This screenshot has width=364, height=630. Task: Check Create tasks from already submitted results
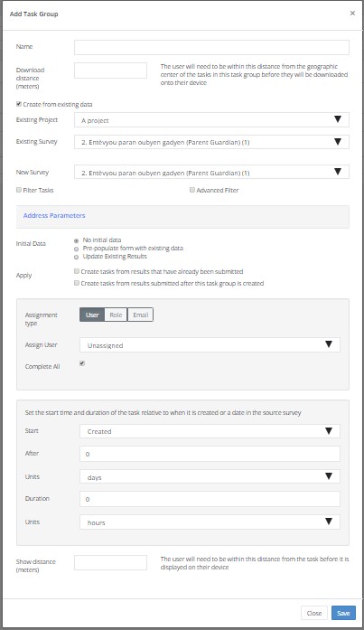tap(77, 271)
